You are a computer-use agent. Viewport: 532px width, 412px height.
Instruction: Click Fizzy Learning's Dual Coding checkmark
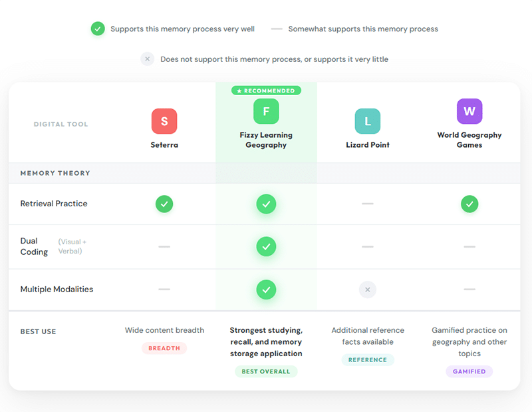point(266,246)
